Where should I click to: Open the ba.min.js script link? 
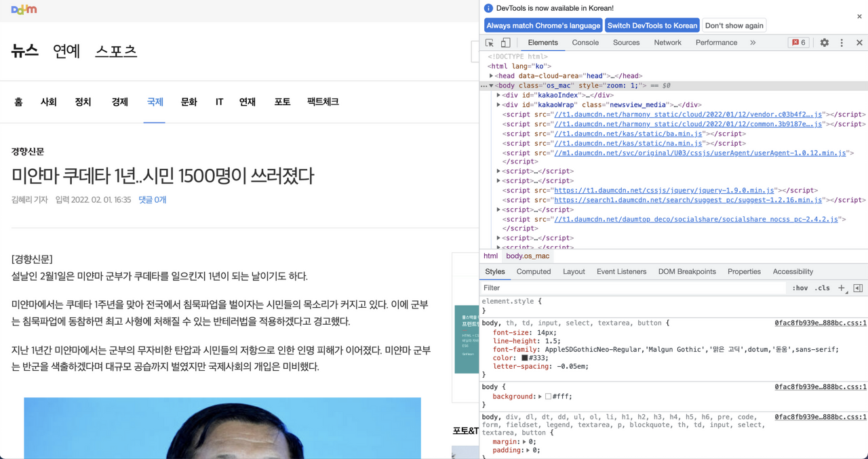coord(628,134)
